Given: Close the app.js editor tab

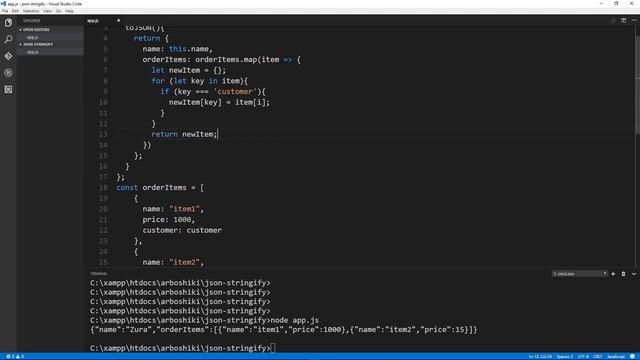Looking at the screenshot, I should [119, 20].
